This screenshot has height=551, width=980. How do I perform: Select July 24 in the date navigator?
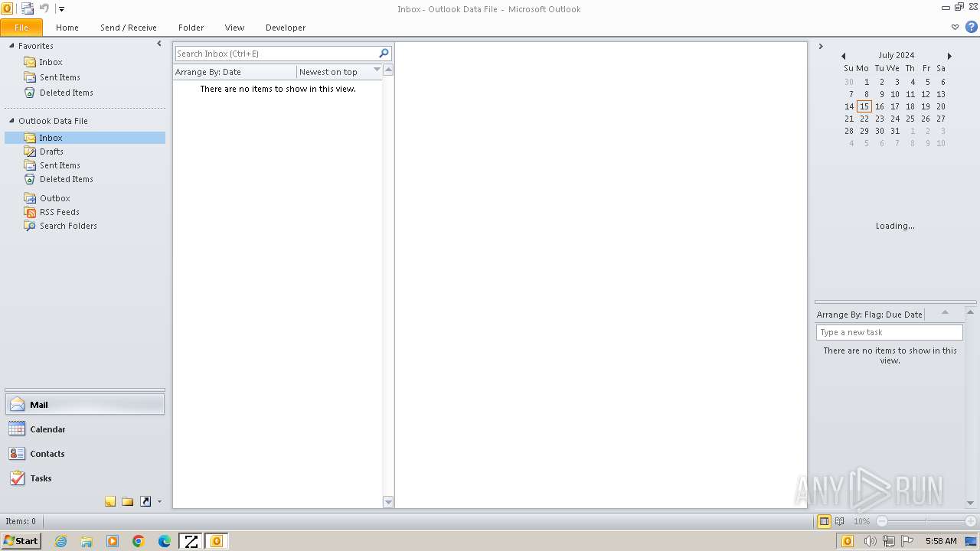click(x=895, y=119)
